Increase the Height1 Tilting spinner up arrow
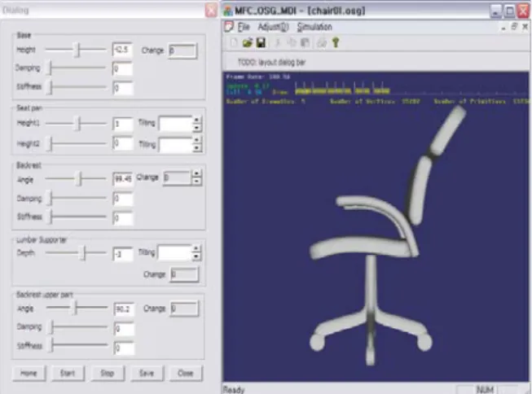 [x=197, y=120]
